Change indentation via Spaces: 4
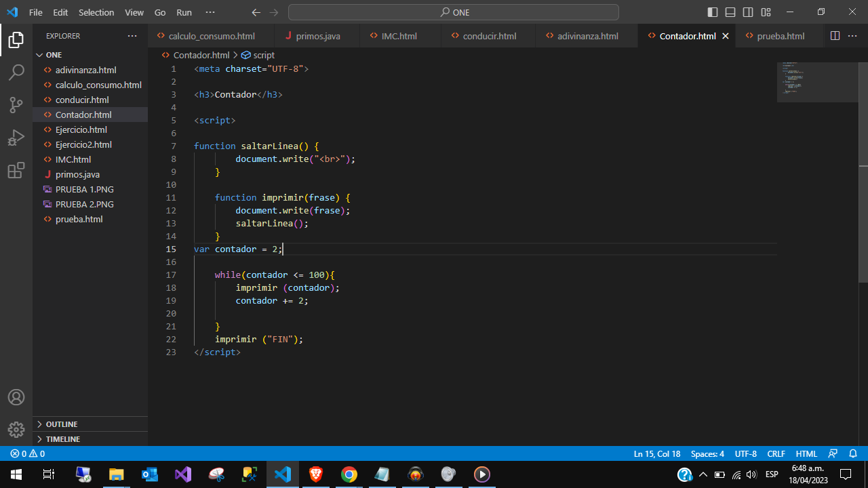Screen dimensions: 868x488 (707, 453)
